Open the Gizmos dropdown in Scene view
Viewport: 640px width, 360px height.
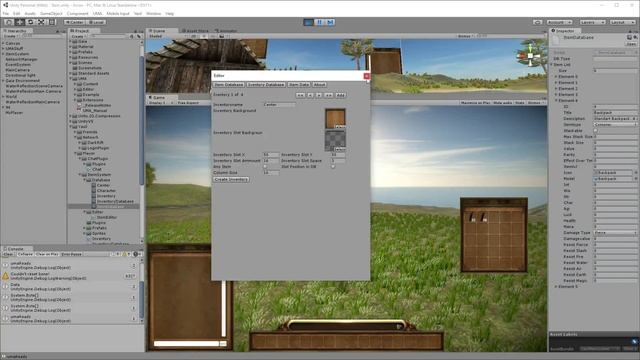[465, 36]
